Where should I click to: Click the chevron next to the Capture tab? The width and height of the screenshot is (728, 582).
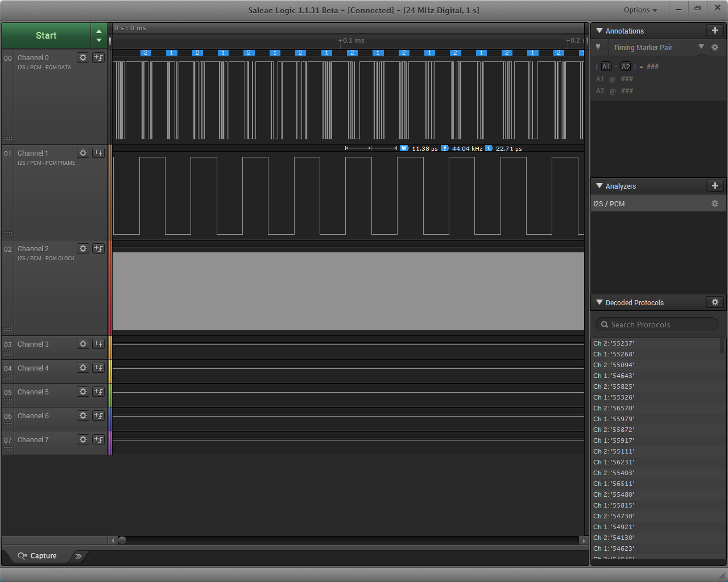pyautogui.click(x=78, y=556)
